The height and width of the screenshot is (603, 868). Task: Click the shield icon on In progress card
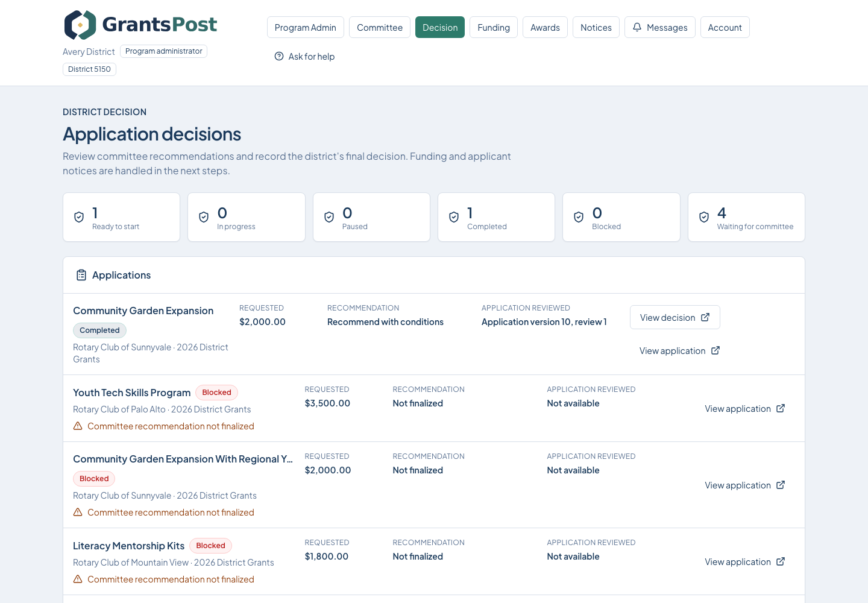(204, 217)
